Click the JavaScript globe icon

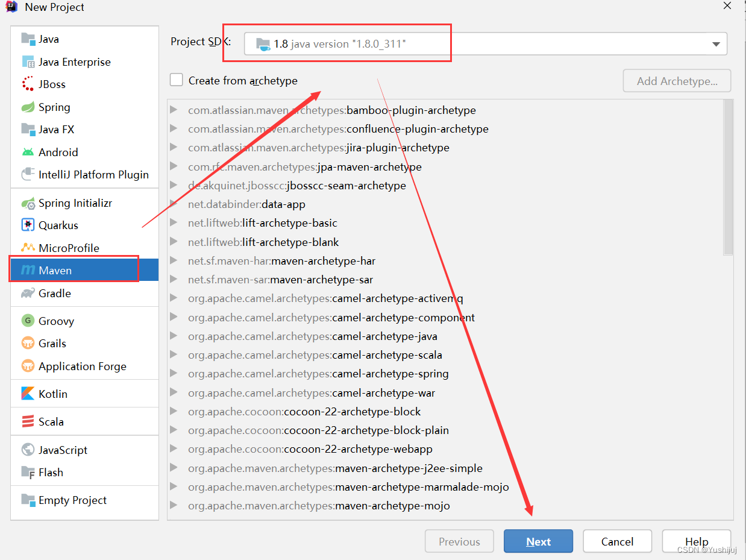click(x=28, y=450)
